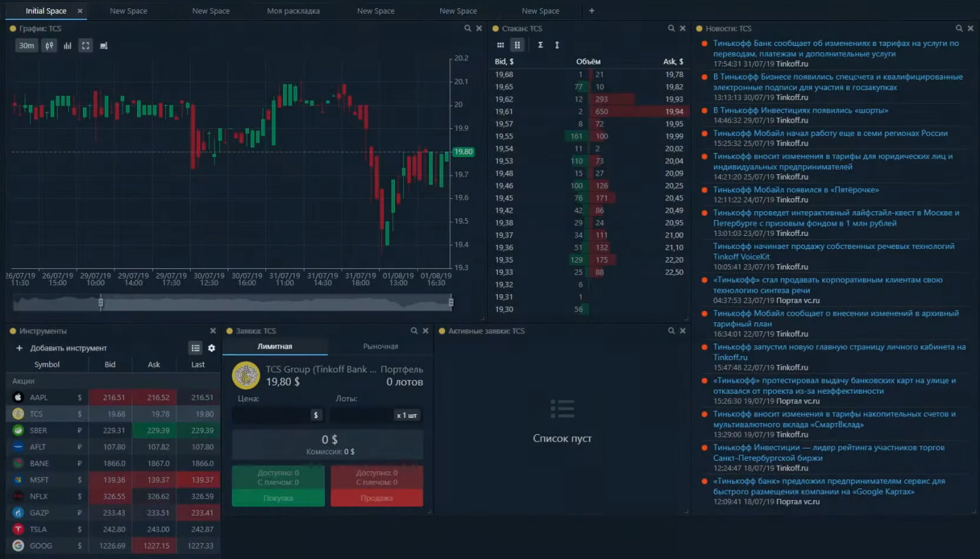Click the vertical arrows icon in Стакан

[x=557, y=45]
